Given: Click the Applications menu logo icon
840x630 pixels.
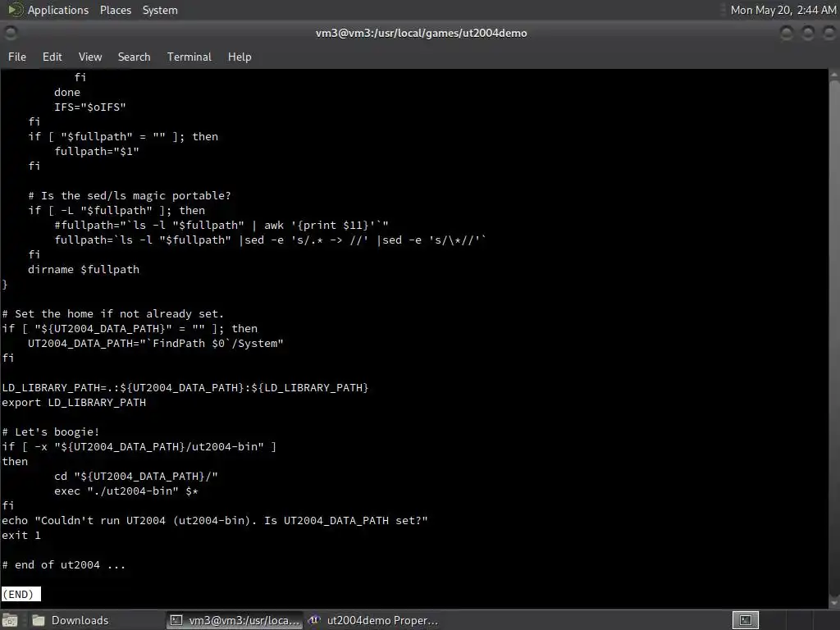Looking at the screenshot, I should [x=15, y=10].
